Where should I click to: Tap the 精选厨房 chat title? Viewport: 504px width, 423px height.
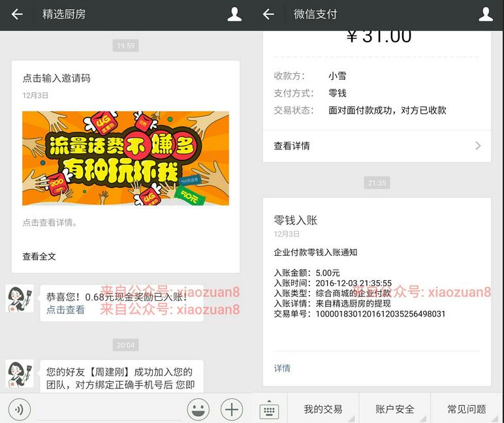64,14
